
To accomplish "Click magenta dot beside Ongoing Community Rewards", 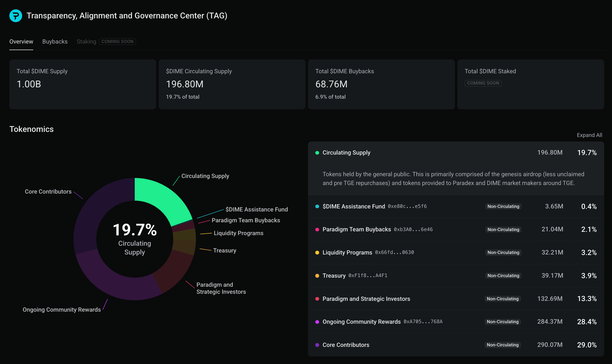I will pyautogui.click(x=317, y=322).
